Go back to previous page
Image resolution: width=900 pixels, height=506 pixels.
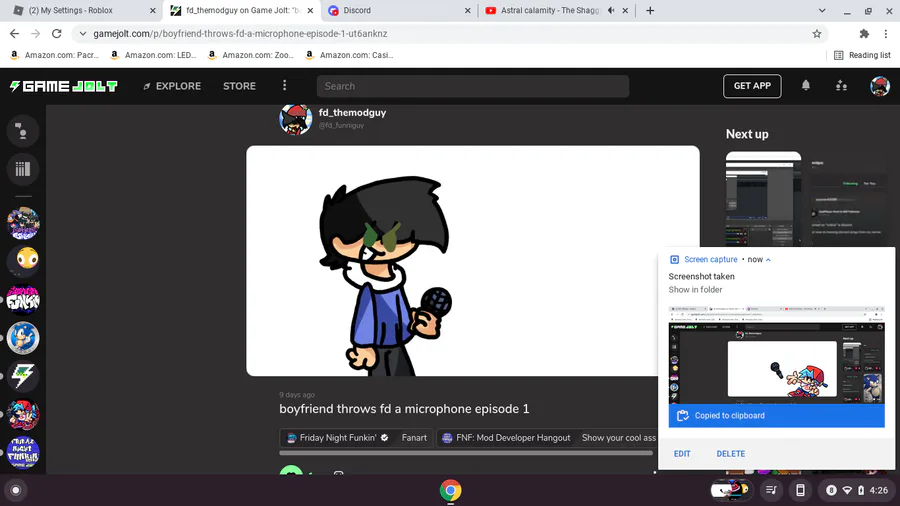[14, 34]
